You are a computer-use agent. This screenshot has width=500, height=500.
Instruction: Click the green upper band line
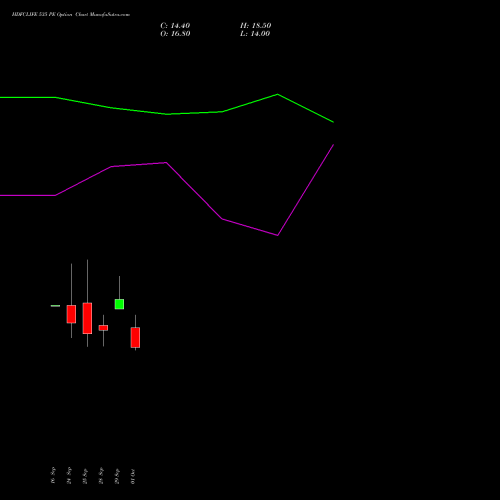click(167, 114)
